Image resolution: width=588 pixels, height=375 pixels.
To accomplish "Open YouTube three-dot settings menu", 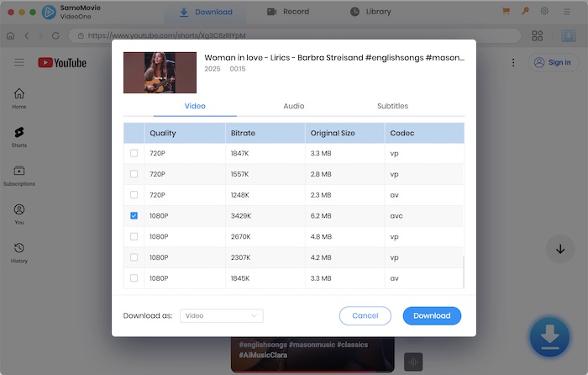I will pyautogui.click(x=513, y=62).
